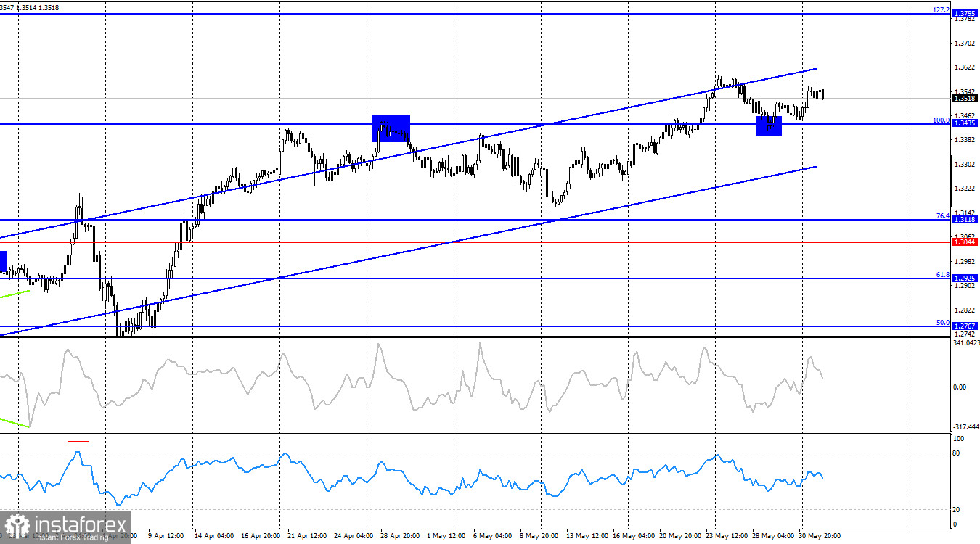Image resolution: width=980 pixels, height=544 pixels.
Task: Click the 20 May 20:00 date label
Action: [681, 537]
